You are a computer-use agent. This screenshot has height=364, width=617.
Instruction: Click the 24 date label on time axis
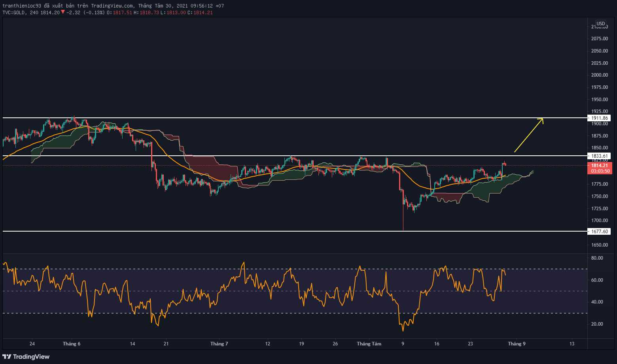(x=32, y=344)
